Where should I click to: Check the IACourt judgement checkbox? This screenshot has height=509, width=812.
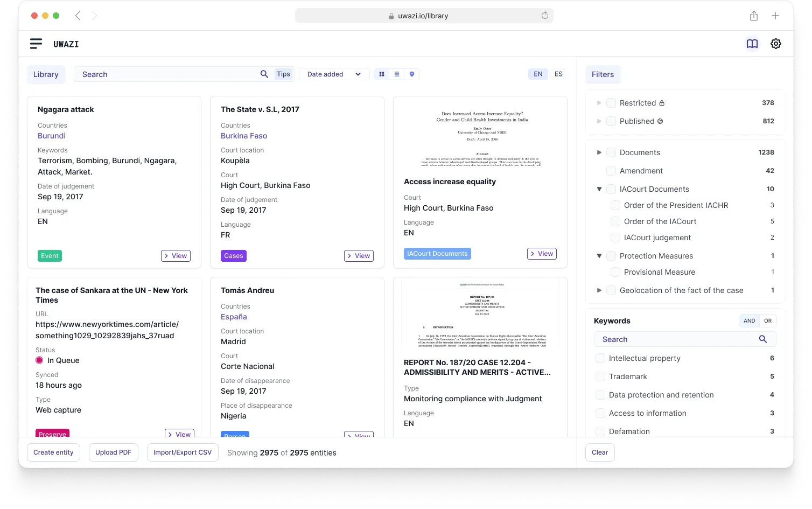[x=615, y=237]
